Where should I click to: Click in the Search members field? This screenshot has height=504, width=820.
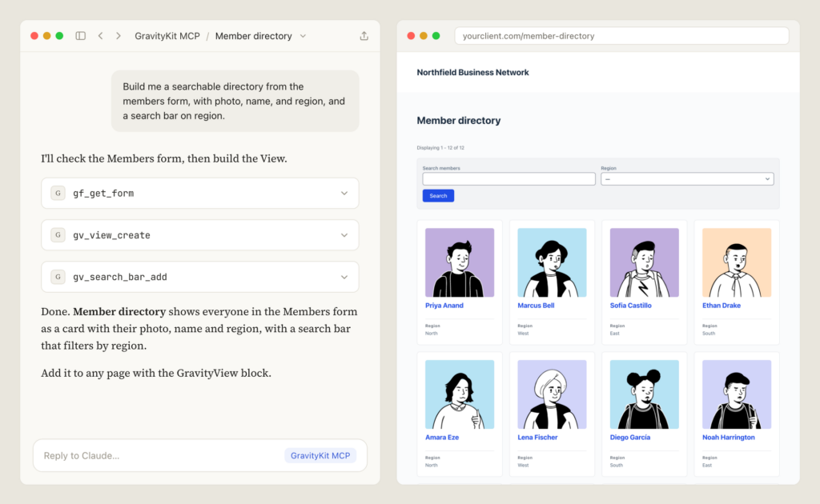click(x=508, y=179)
